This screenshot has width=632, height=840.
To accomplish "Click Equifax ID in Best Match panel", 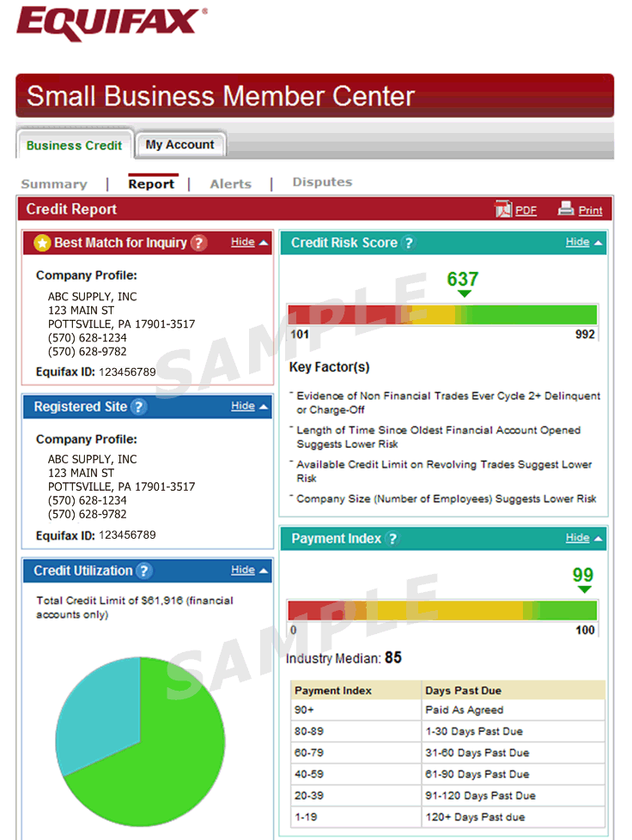I will (95, 372).
